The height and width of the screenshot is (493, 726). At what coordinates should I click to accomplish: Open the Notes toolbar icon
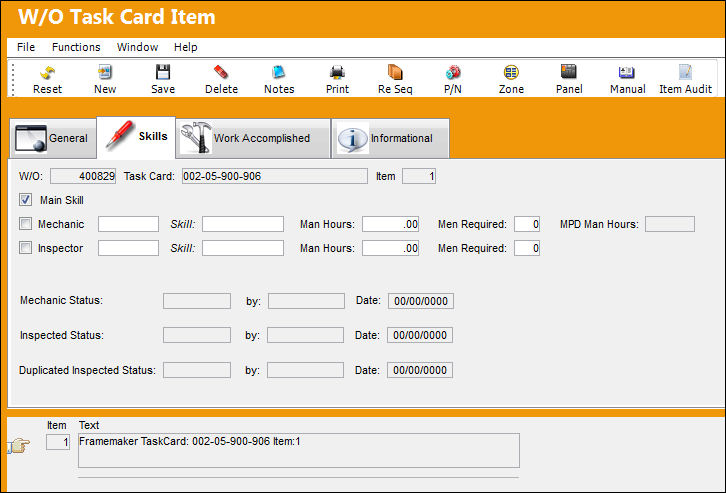click(279, 79)
